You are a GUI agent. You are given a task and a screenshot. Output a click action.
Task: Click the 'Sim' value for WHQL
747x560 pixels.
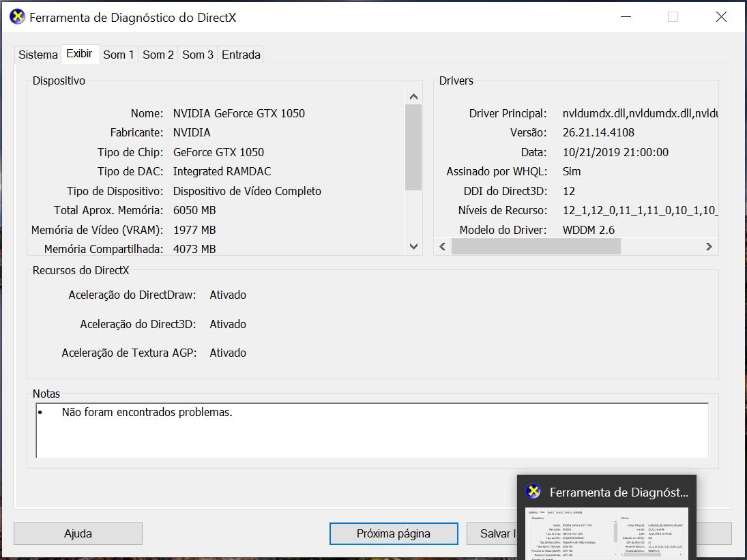click(572, 171)
